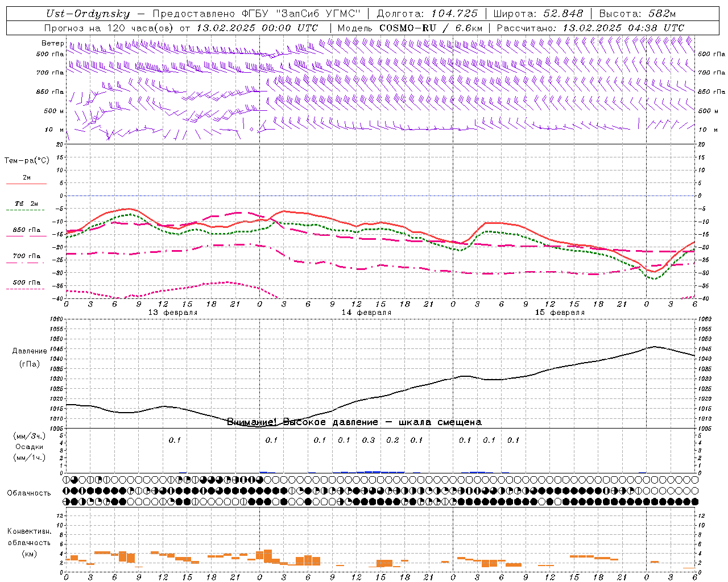The height and width of the screenshot is (582, 728).
Task: Click the (км) units label of convective cloudiness
Action: pyautogui.click(x=30, y=554)
